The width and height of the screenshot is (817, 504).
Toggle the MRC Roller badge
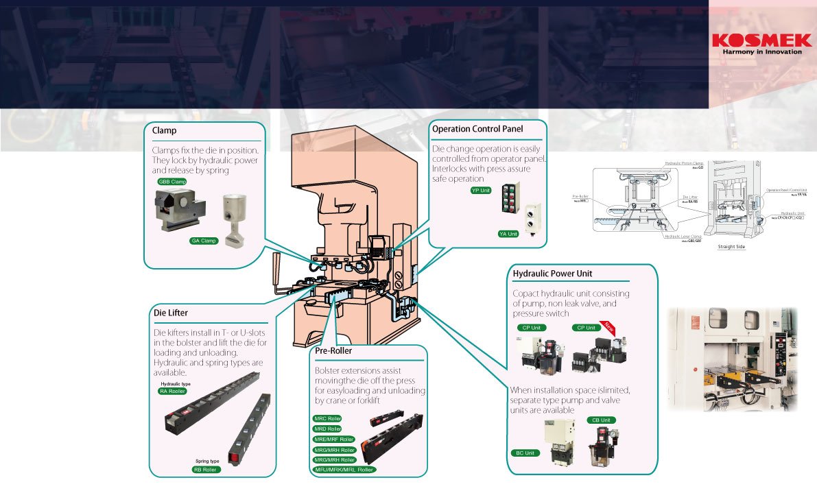click(327, 418)
